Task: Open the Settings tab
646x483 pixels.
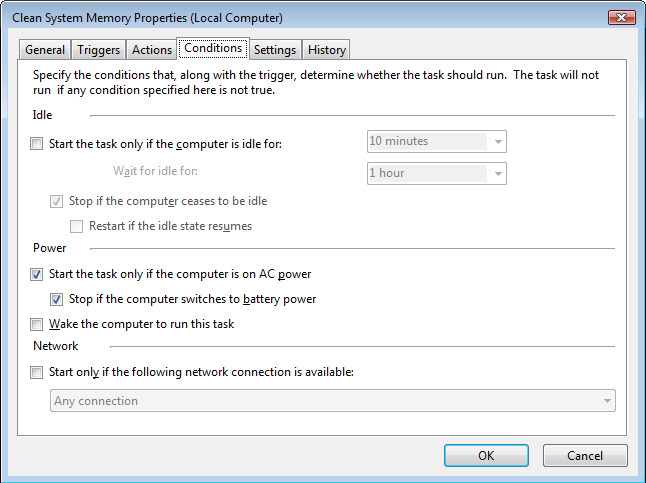Action: [x=274, y=50]
